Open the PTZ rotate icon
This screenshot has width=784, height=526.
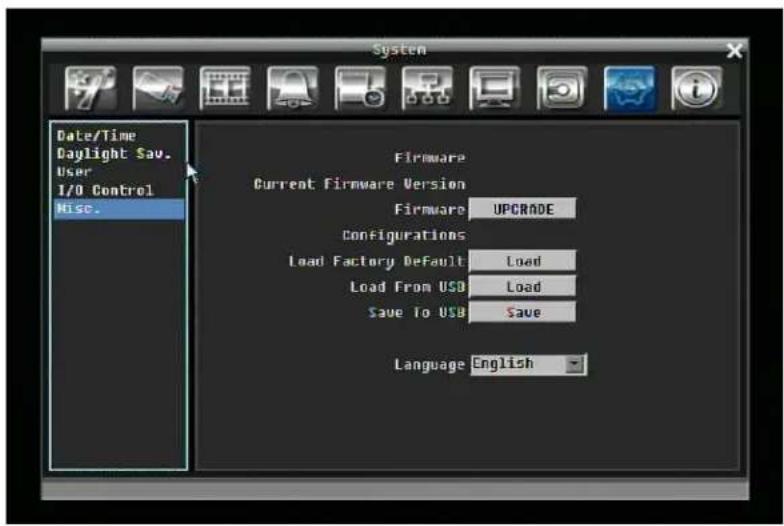[x=562, y=88]
